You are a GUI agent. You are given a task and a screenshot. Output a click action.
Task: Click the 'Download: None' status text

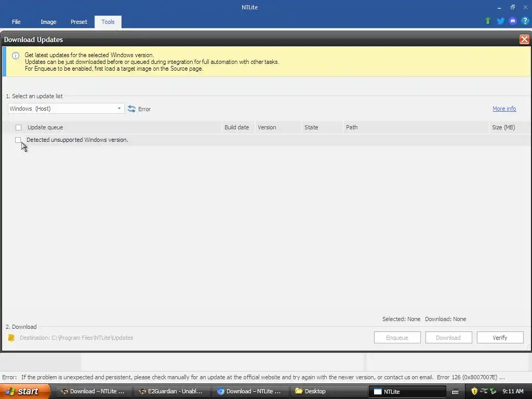[445, 319]
